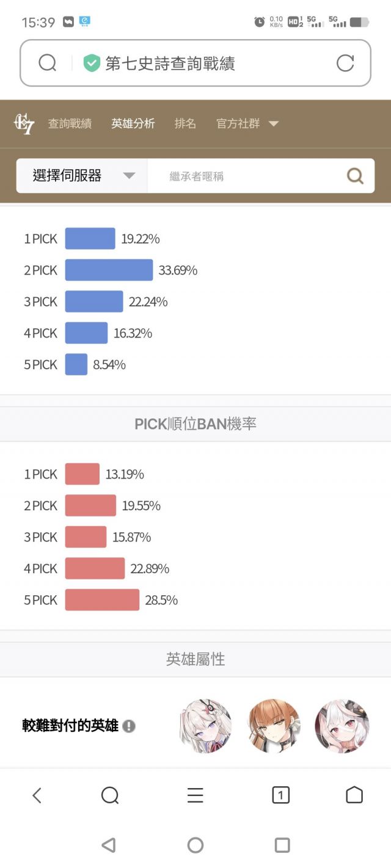Tap the browser back arrow in bottom bar

pos(37,795)
